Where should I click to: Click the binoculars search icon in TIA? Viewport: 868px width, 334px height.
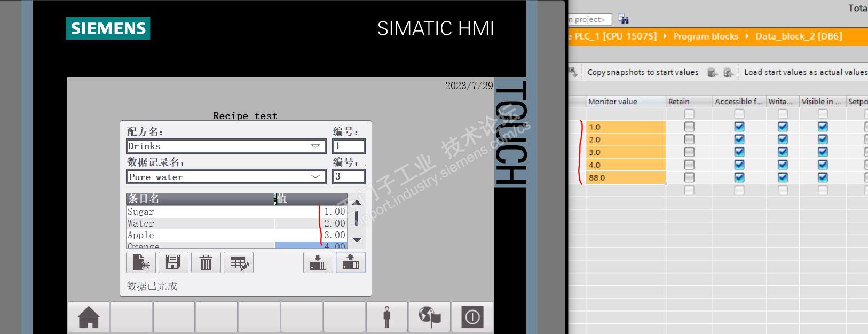(x=623, y=19)
